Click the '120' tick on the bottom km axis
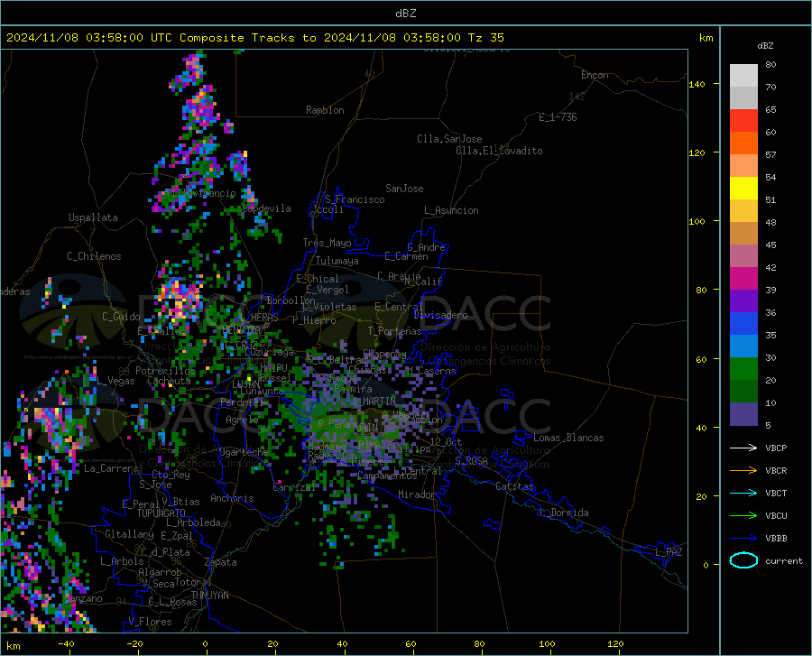812x656 pixels. point(615,643)
